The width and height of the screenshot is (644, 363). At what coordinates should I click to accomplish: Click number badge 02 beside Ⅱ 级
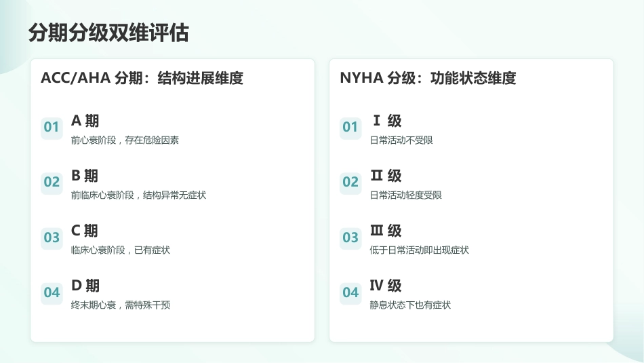coord(350,183)
